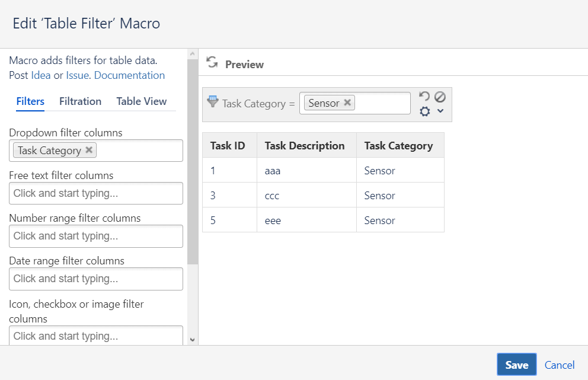Follow the Post Idea link
The height and width of the screenshot is (380, 588).
41,75
